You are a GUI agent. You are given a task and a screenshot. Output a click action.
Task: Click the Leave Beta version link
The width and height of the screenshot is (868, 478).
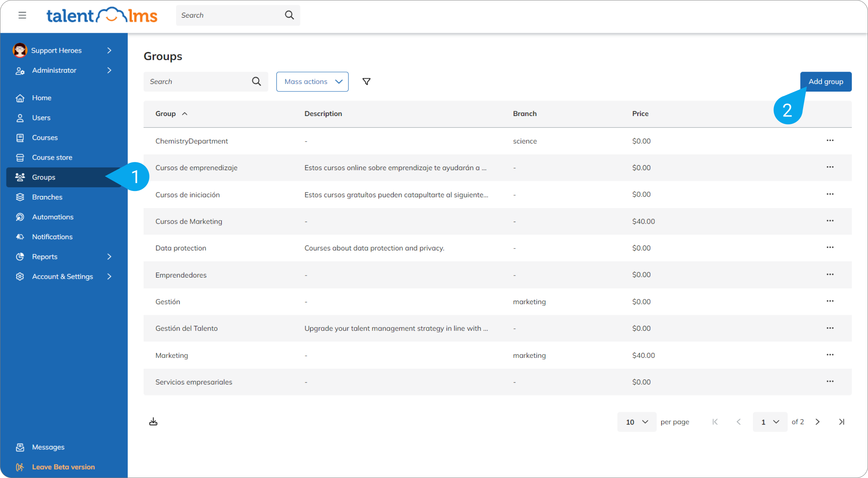pos(63,467)
